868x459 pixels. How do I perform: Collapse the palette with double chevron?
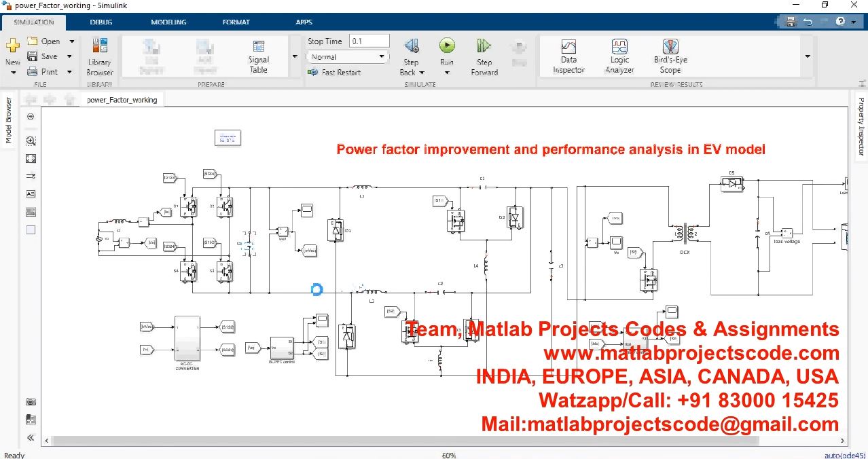point(31,438)
